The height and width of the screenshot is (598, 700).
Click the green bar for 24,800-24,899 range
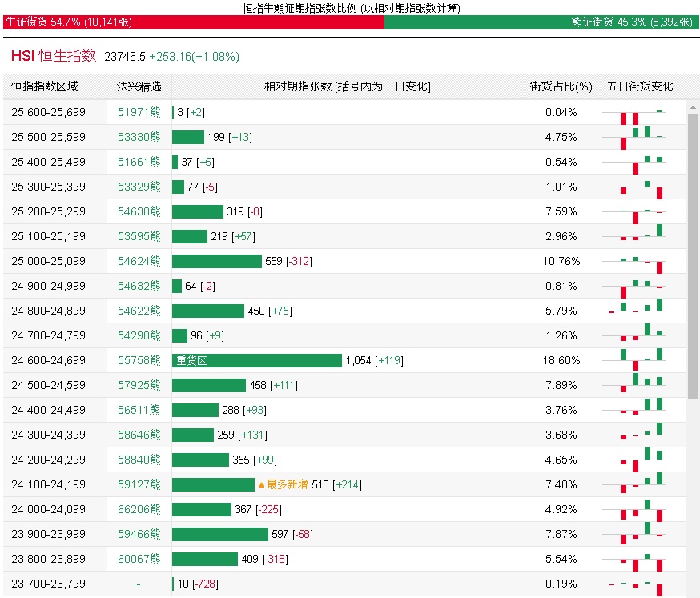click(x=208, y=311)
